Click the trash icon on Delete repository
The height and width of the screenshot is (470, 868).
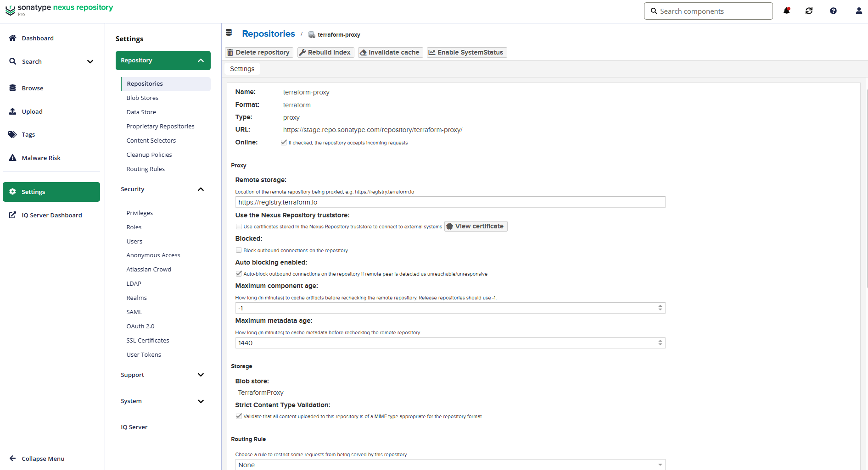point(230,53)
